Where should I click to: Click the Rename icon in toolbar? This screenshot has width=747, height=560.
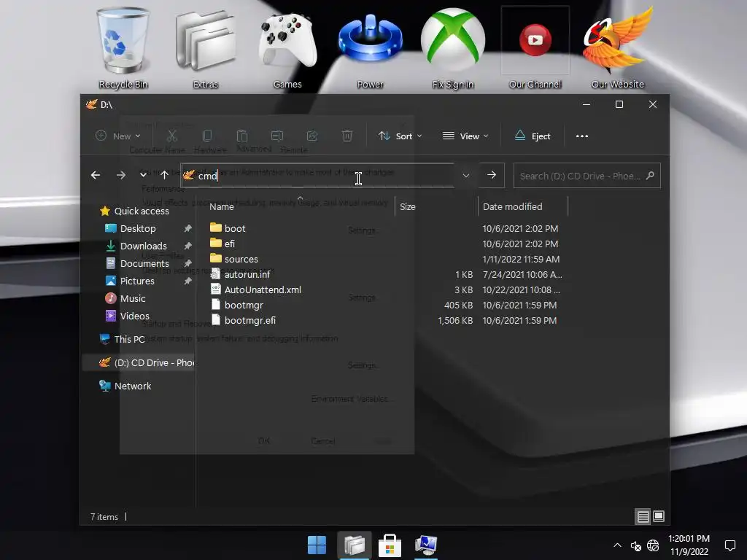coord(276,136)
